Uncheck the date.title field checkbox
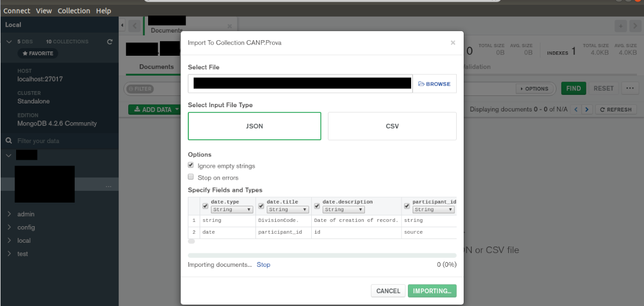This screenshot has width=644, height=306. pyautogui.click(x=261, y=206)
